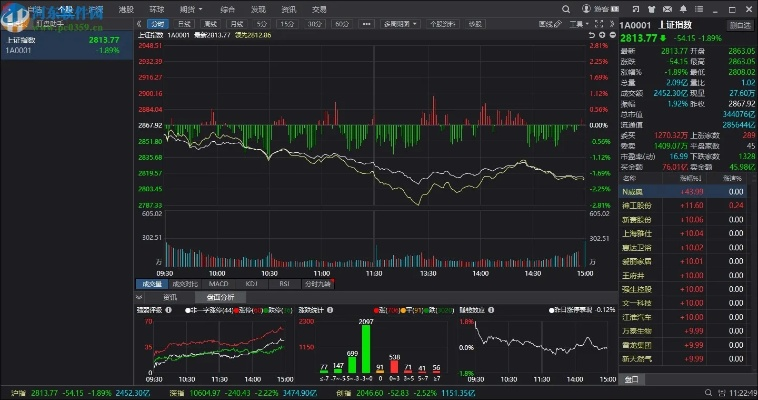Viewport: 758px width, 400px height.
Task: Toggle the MACD indicator tab
Action: 218,284
